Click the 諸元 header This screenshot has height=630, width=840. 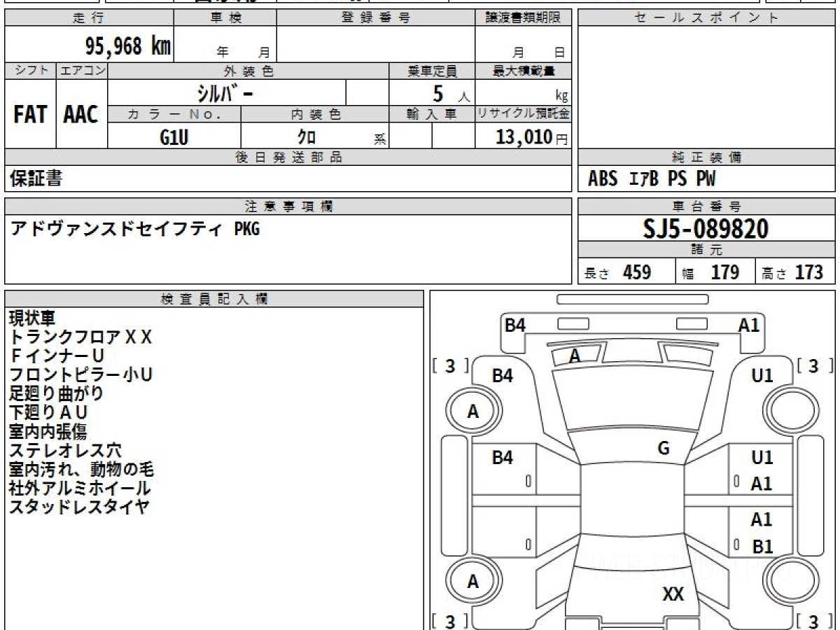click(x=706, y=250)
